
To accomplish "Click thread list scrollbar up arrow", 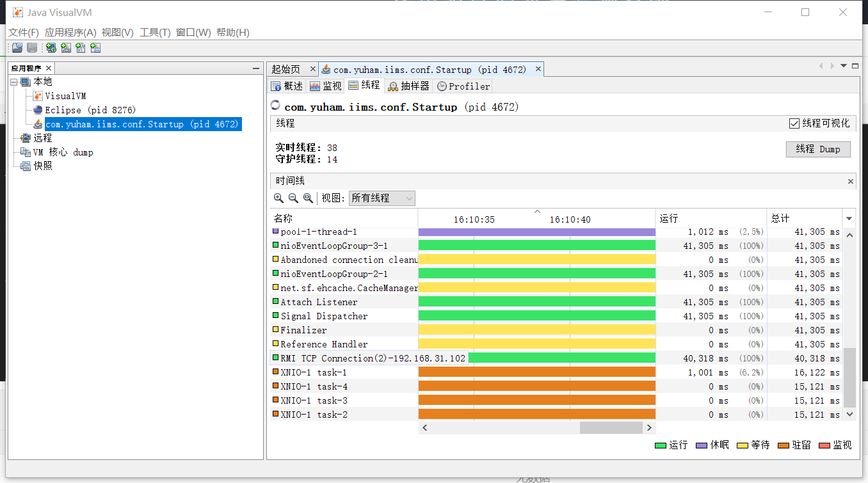I will coord(849,235).
